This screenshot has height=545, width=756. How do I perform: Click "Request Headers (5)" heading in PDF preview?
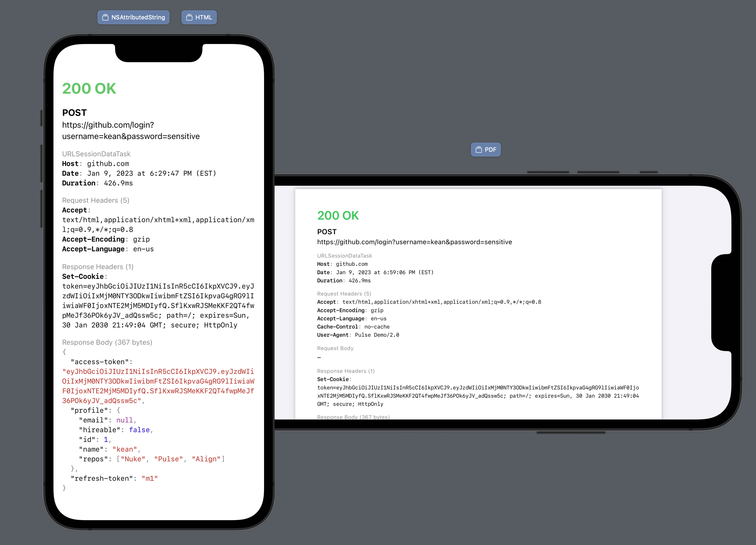click(x=344, y=294)
